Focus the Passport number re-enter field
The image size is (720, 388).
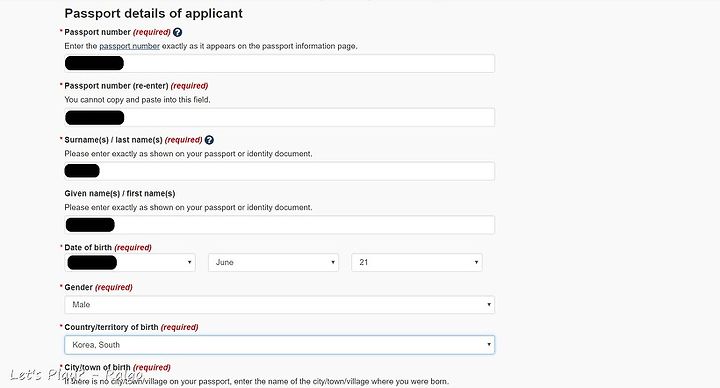tap(280, 118)
